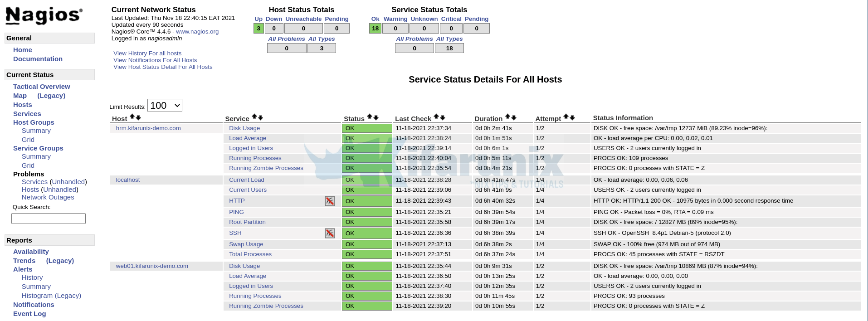
Task: Click View History For all hosts link
Action: pyautogui.click(x=147, y=53)
